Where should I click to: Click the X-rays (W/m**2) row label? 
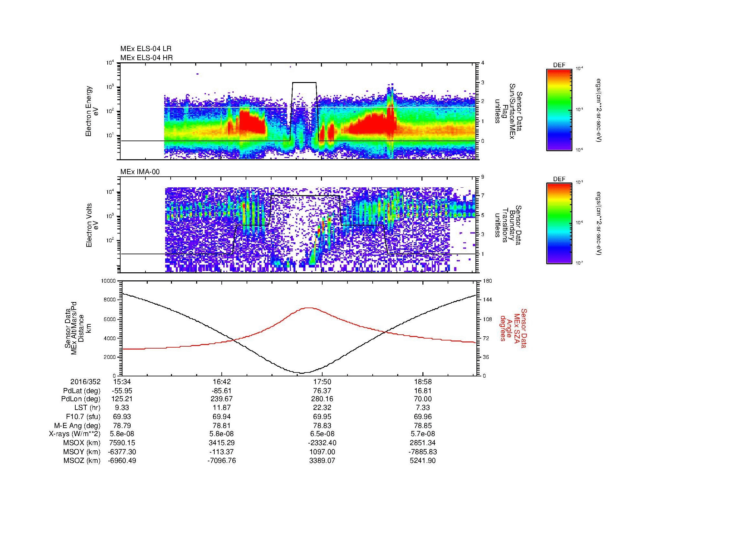click(74, 434)
